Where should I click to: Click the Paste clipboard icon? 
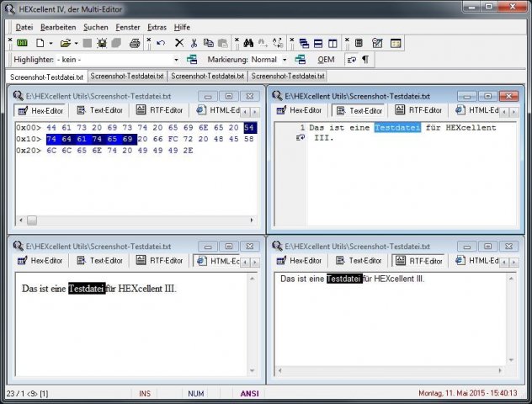[222, 43]
